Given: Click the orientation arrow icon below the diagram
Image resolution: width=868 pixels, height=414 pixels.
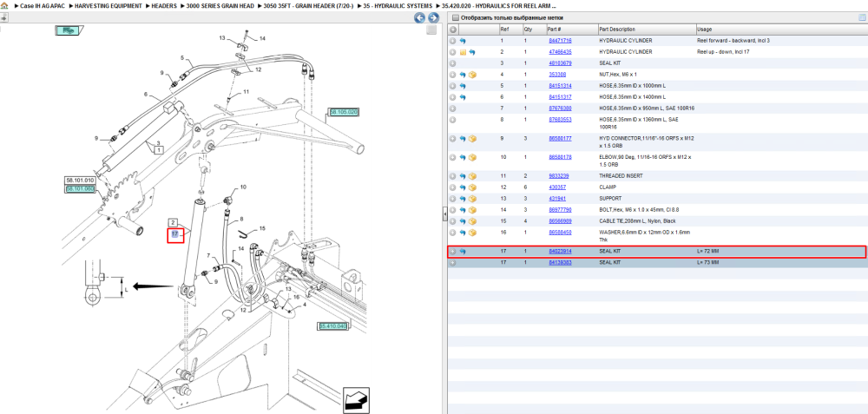Looking at the screenshot, I should click(x=356, y=399).
